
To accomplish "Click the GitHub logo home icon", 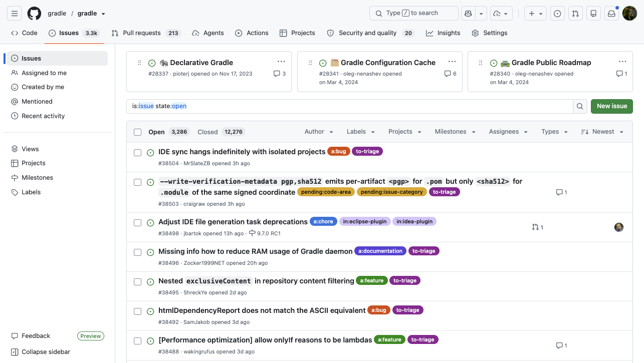I will (34, 14).
